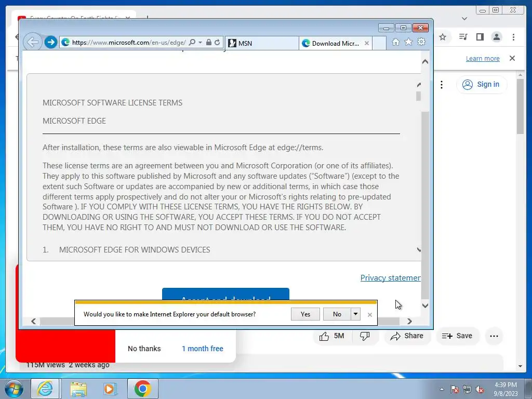Open Chrome profile avatar icon

(x=497, y=37)
